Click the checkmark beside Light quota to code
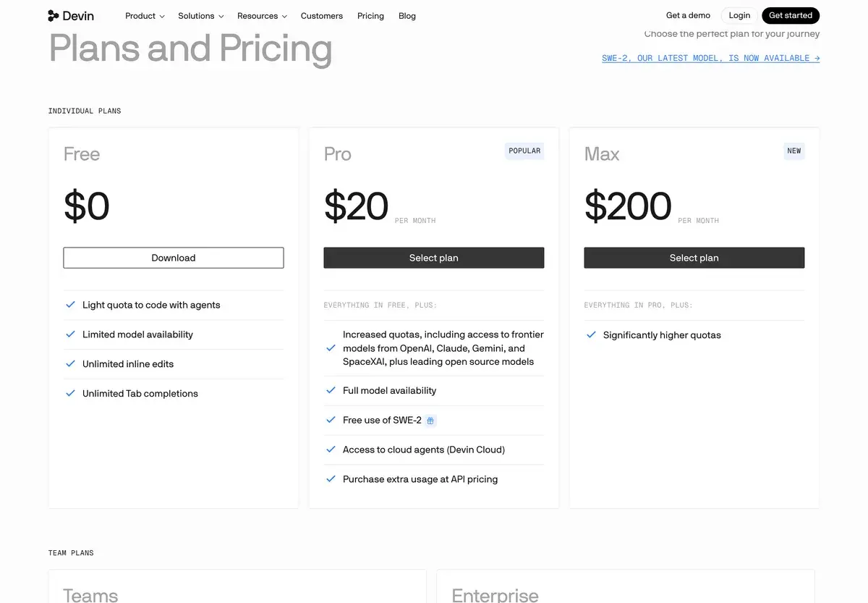This screenshot has height=603, width=868. point(70,305)
